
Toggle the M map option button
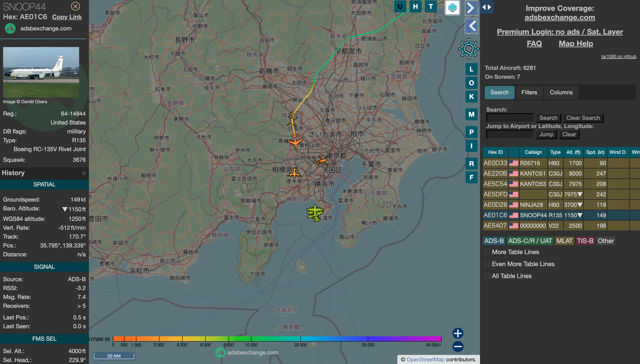coord(471,114)
